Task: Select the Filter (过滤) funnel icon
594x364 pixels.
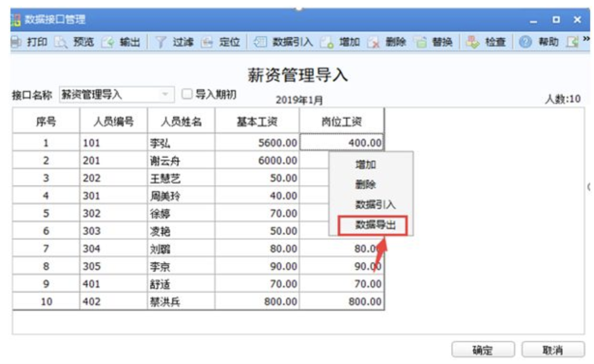Action: coord(161,42)
